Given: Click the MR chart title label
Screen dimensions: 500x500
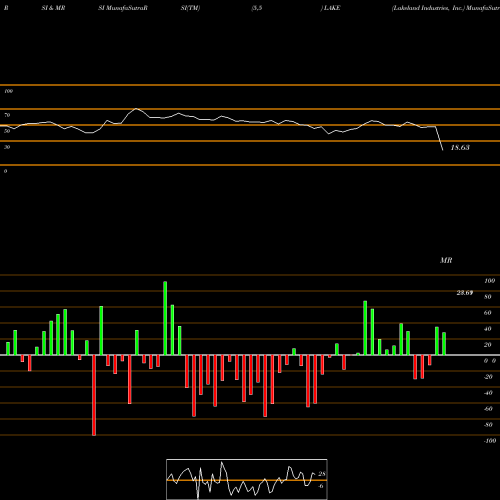Looking at the screenshot, I should (446, 260).
